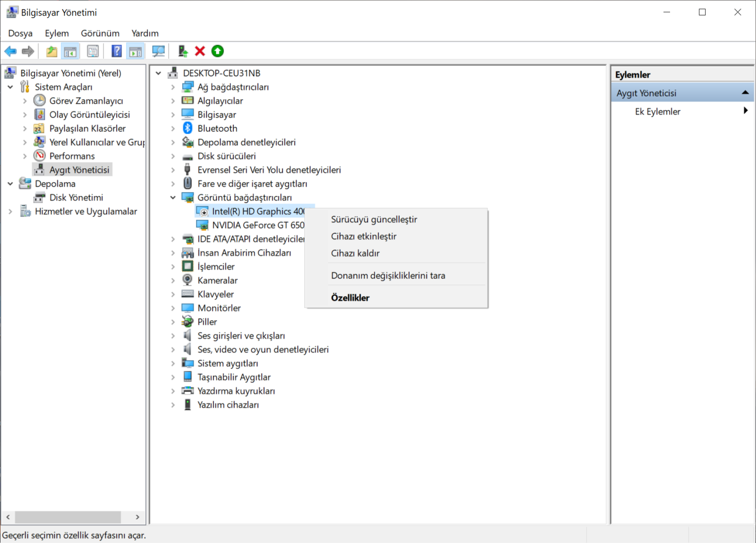This screenshot has width=756, height=543.
Task: Collapse the Görüntü bağdaştırıcıları category
Action: [x=173, y=198]
